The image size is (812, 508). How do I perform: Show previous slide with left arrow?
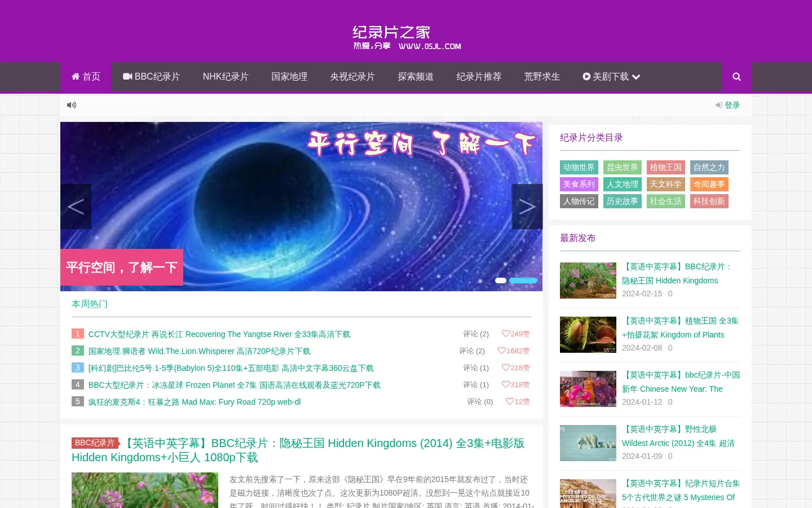pyautogui.click(x=76, y=207)
